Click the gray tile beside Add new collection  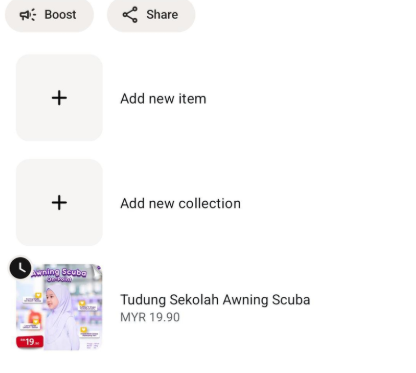[59, 203]
